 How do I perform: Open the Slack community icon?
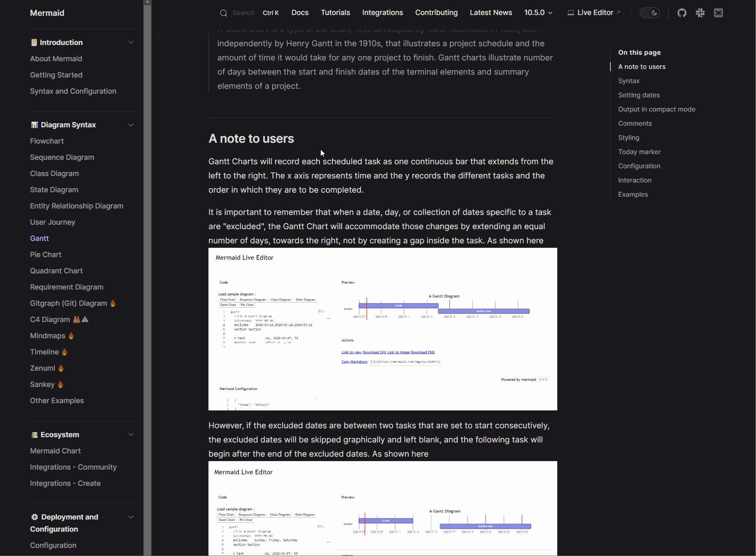point(700,13)
